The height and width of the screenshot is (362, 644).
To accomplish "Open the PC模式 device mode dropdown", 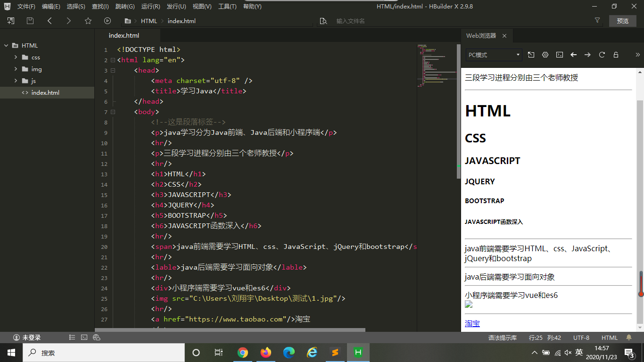I will (494, 55).
